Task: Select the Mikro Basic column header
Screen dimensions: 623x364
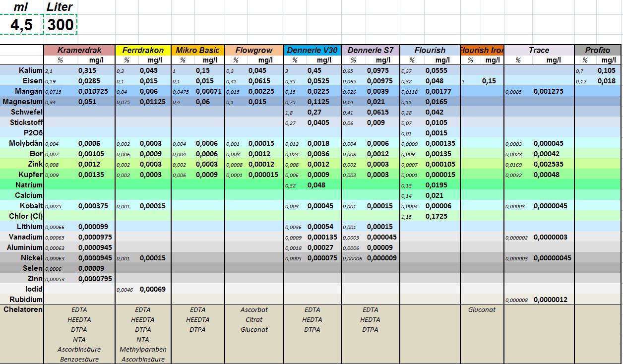Action: click(198, 50)
